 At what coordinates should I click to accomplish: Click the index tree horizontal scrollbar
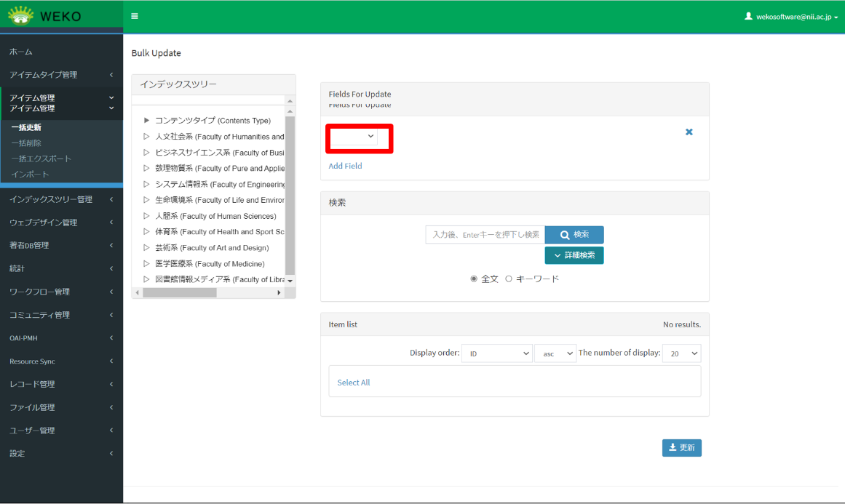pyautogui.click(x=180, y=292)
